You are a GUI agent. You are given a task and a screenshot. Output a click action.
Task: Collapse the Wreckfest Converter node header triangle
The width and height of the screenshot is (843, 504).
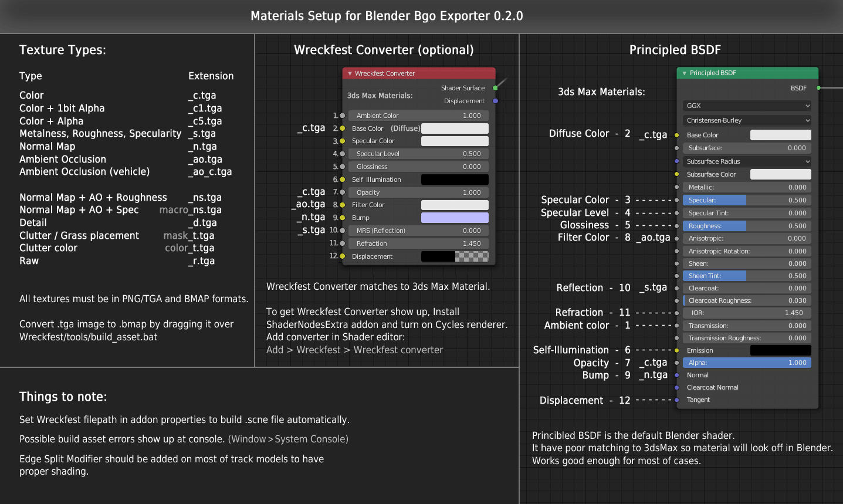(x=350, y=74)
